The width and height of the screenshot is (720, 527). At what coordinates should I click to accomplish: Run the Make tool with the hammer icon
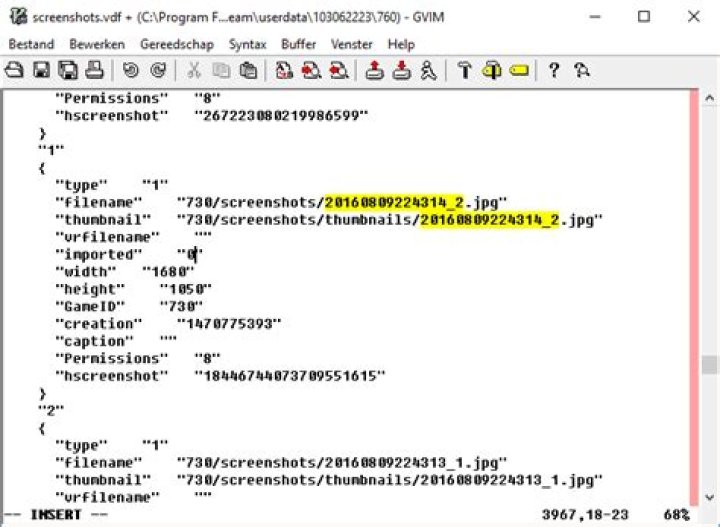coord(465,70)
